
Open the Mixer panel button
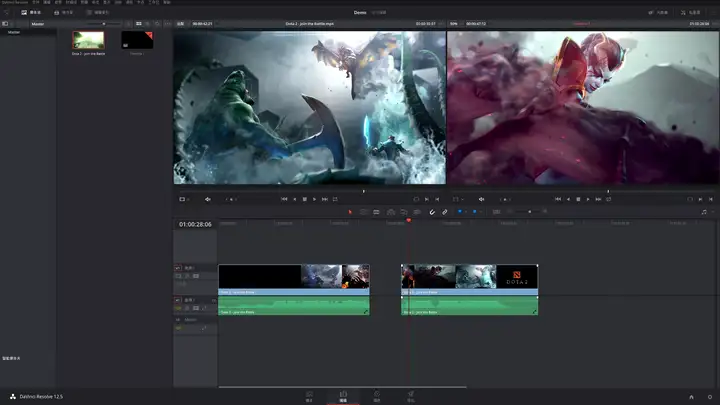(x=658, y=12)
